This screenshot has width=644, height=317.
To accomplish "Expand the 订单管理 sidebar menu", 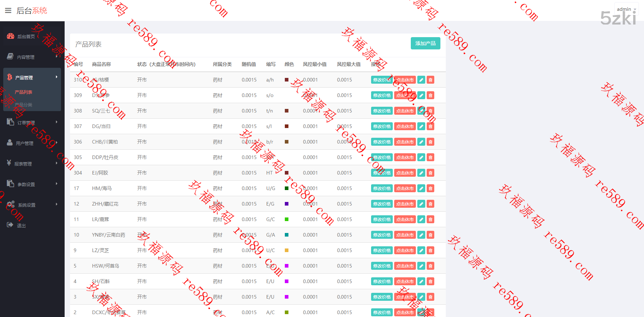I will (x=32, y=123).
